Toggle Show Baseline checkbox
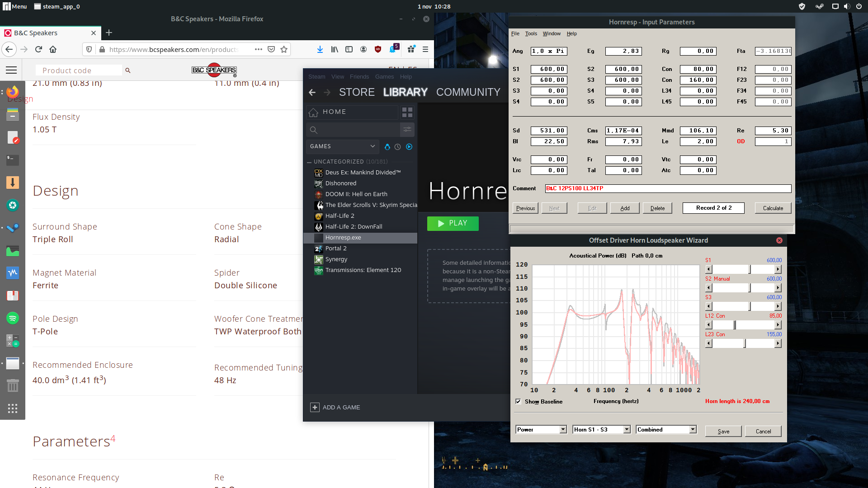Viewport: 868px width, 488px height. (x=519, y=401)
